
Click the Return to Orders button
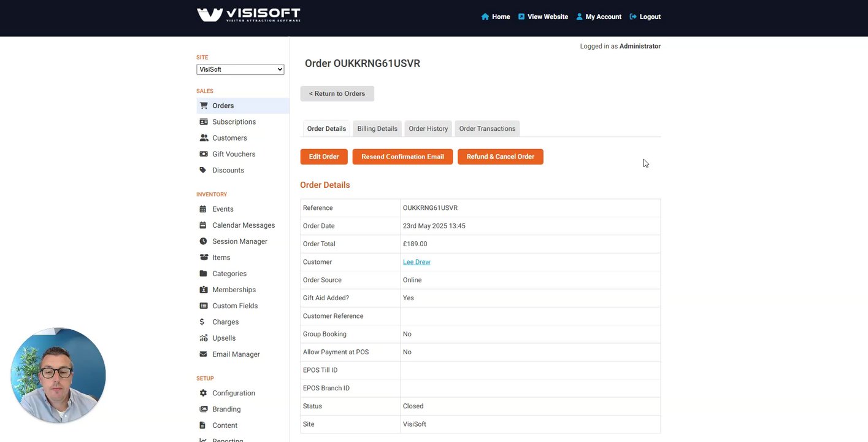pos(337,93)
